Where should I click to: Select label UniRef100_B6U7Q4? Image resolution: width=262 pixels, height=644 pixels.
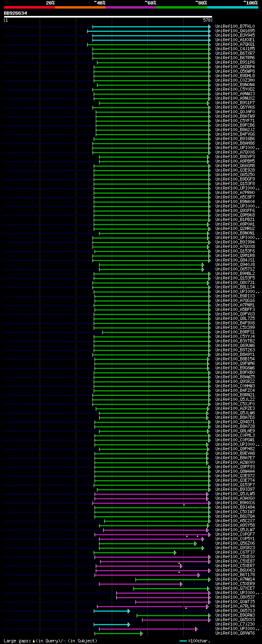tap(235, 517)
